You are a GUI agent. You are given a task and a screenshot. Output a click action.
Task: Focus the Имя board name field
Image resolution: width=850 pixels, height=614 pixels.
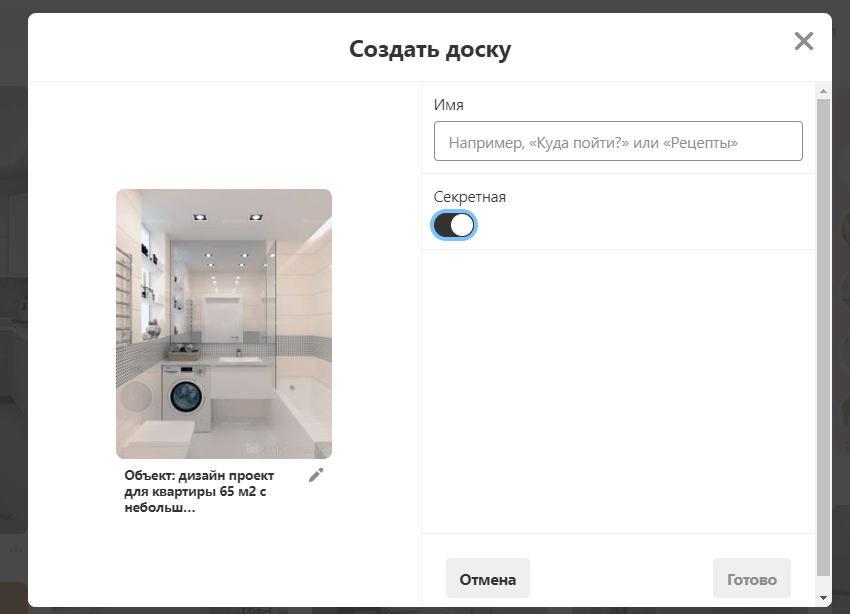pos(618,142)
